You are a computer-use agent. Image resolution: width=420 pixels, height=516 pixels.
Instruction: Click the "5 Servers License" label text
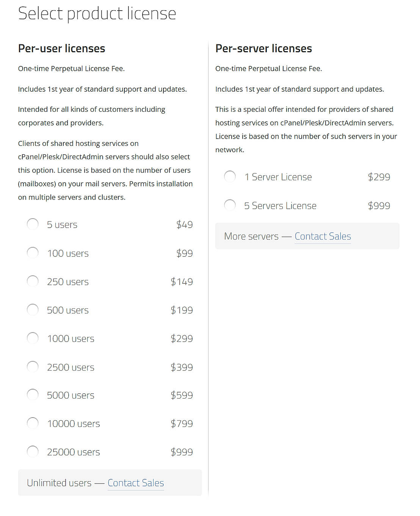280,206
